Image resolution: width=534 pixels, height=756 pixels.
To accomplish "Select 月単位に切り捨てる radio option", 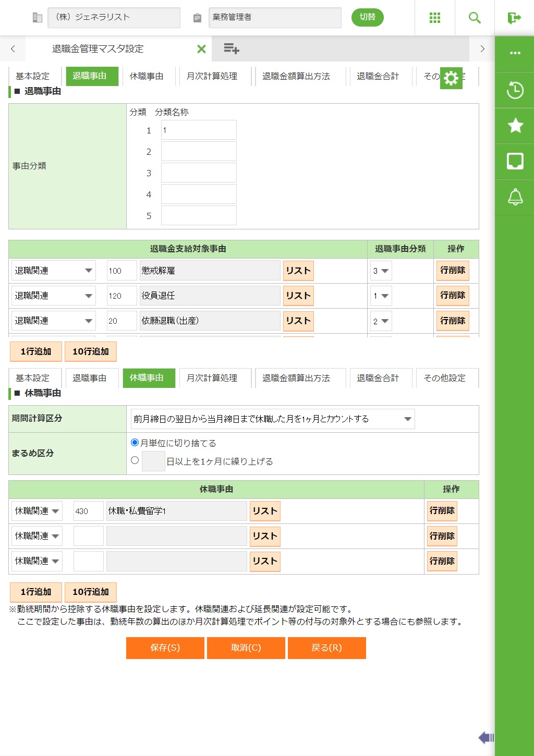I will coord(135,443).
